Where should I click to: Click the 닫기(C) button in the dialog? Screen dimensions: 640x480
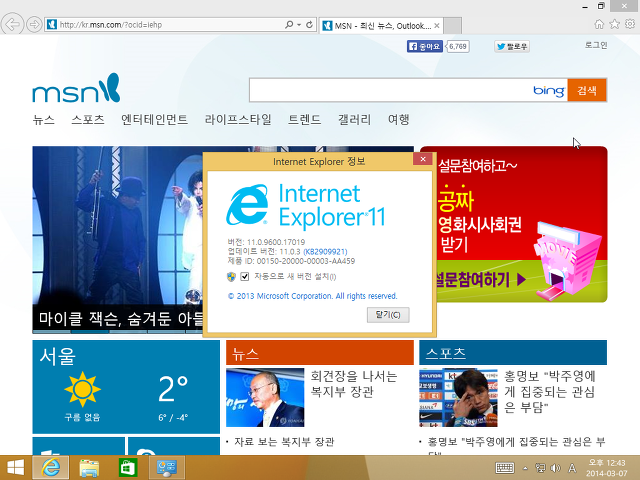(388, 315)
